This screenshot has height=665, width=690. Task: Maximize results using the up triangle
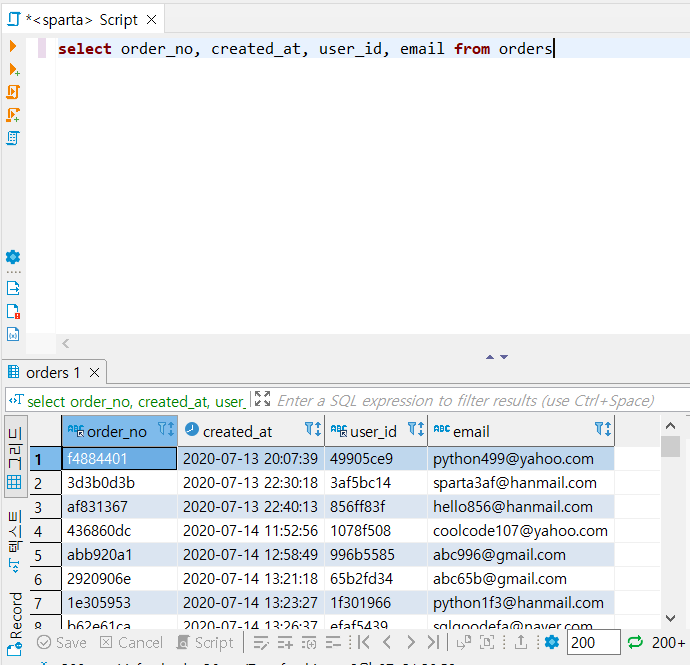(490, 357)
